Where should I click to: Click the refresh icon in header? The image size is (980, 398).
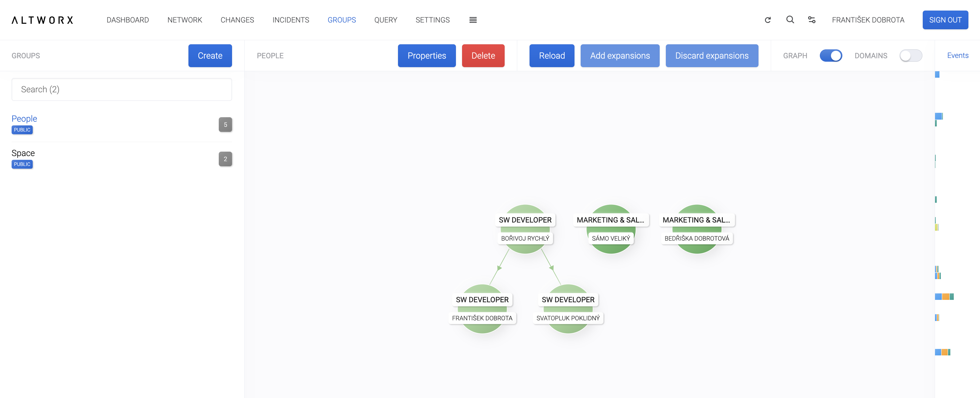pyautogui.click(x=767, y=20)
